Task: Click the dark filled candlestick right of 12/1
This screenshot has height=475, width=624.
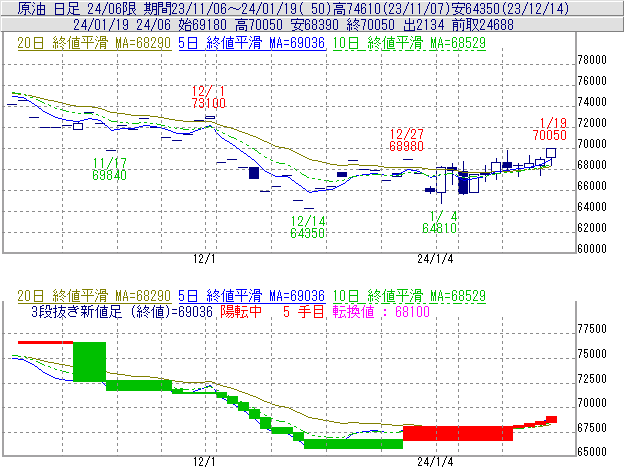Action: tap(254, 173)
